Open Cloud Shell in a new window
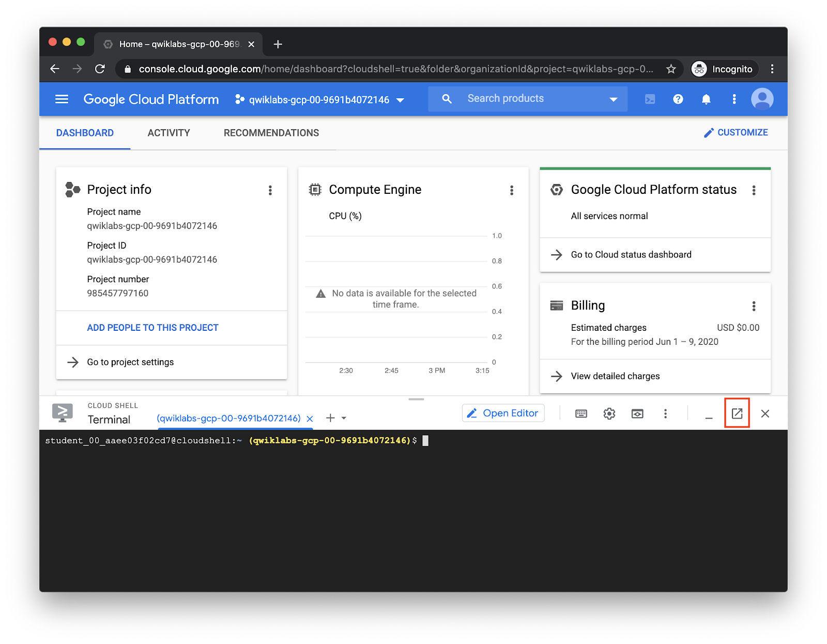Screen dimensions: 827x644 coord(737,413)
